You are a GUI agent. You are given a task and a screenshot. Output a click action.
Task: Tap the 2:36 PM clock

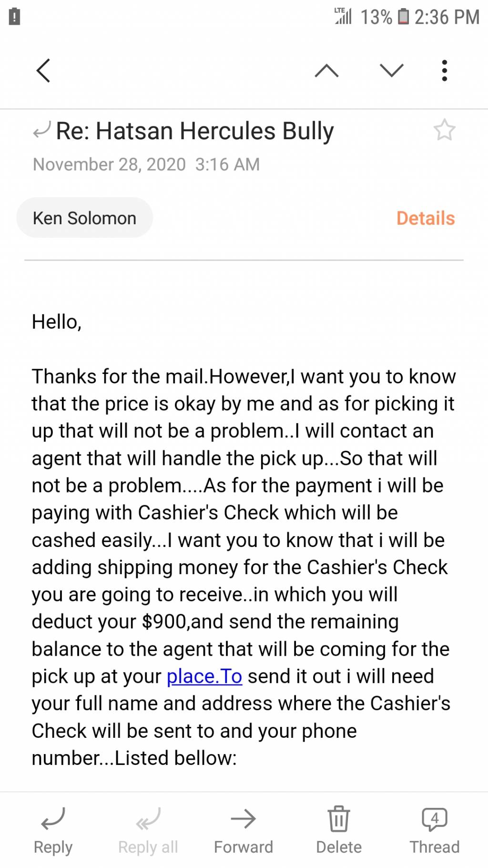tap(447, 17)
